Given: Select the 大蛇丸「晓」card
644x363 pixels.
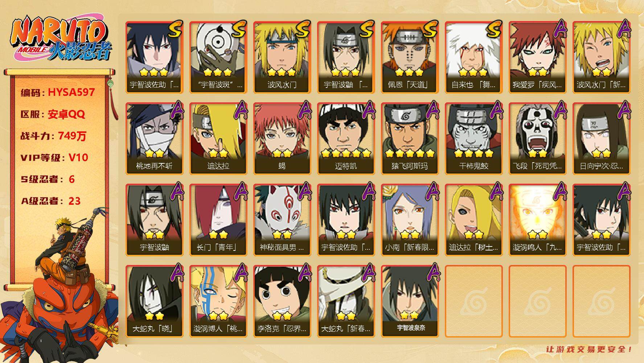Looking at the screenshot, I should [154, 301].
